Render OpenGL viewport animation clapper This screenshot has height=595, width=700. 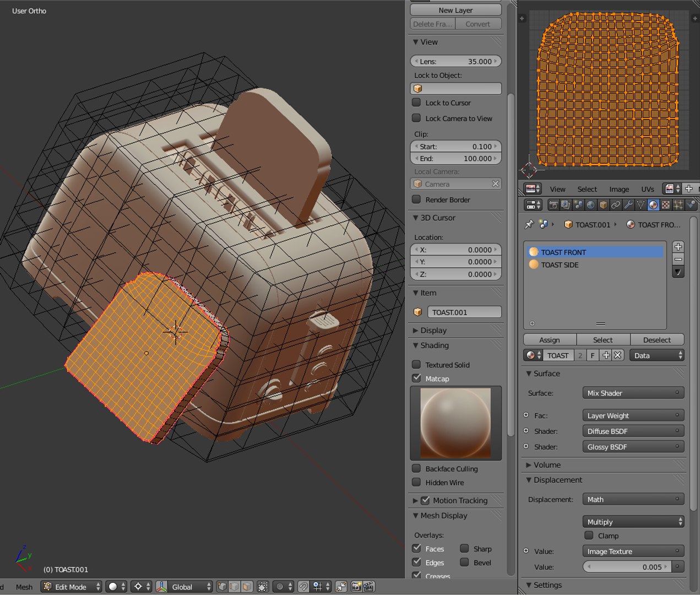tap(369, 587)
